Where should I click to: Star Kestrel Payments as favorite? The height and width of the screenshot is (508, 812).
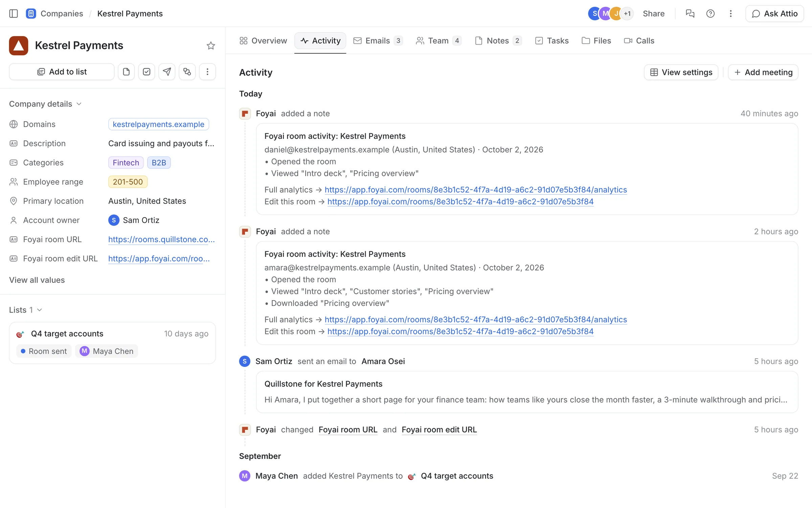click(x=211, y=46)
